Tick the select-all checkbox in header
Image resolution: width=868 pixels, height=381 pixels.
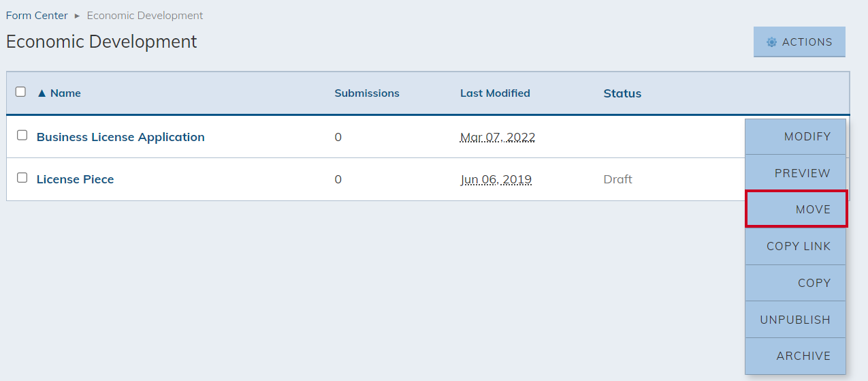(20, 91)
